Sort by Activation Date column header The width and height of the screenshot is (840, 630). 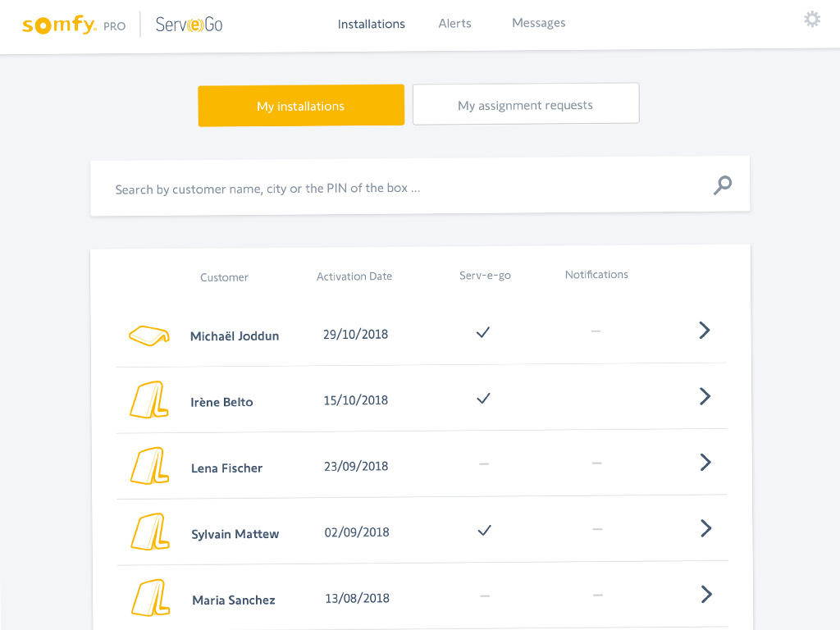point(354,276)
